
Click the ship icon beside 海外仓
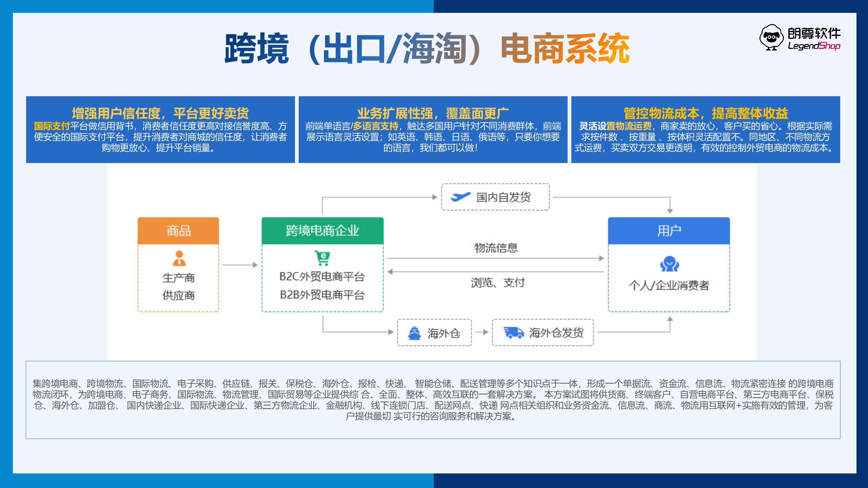click(x=414, y=333)
